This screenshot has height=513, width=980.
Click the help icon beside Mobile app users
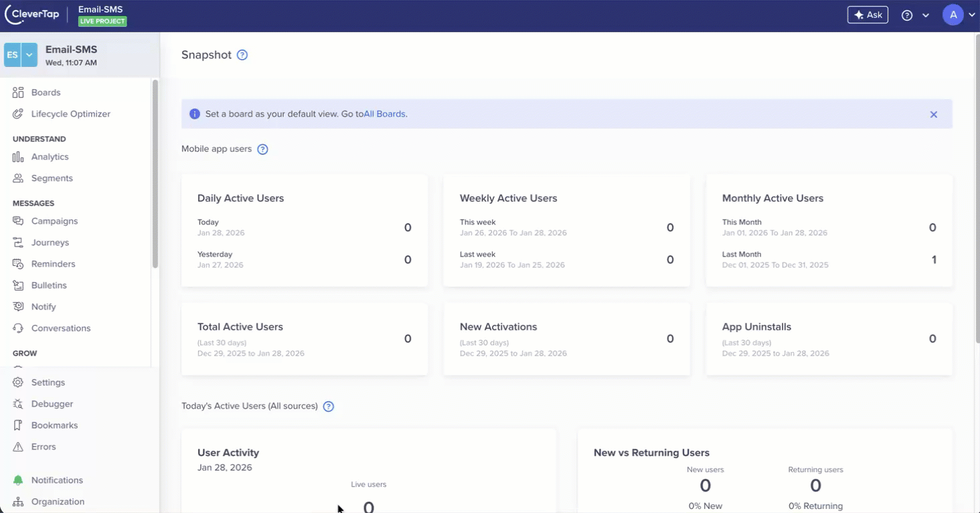(x=263, y=149)
